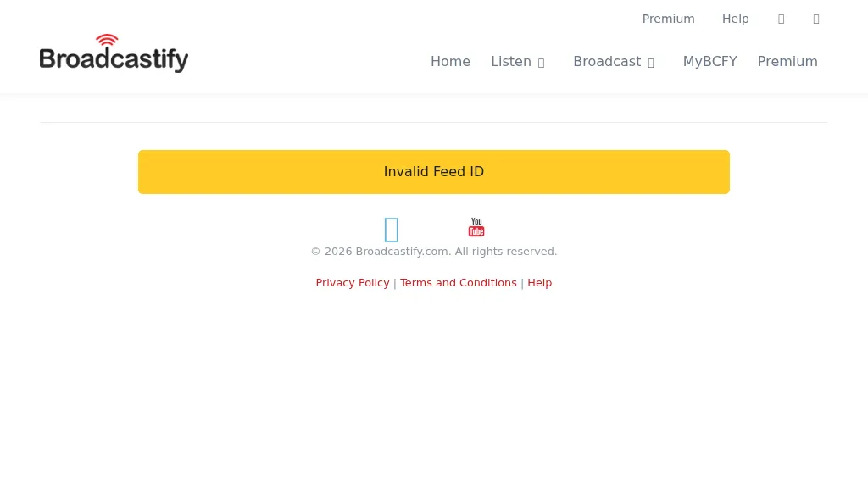Click the last icon in top bar
Viewport: 868px width, 488px height.
(816, 19)
